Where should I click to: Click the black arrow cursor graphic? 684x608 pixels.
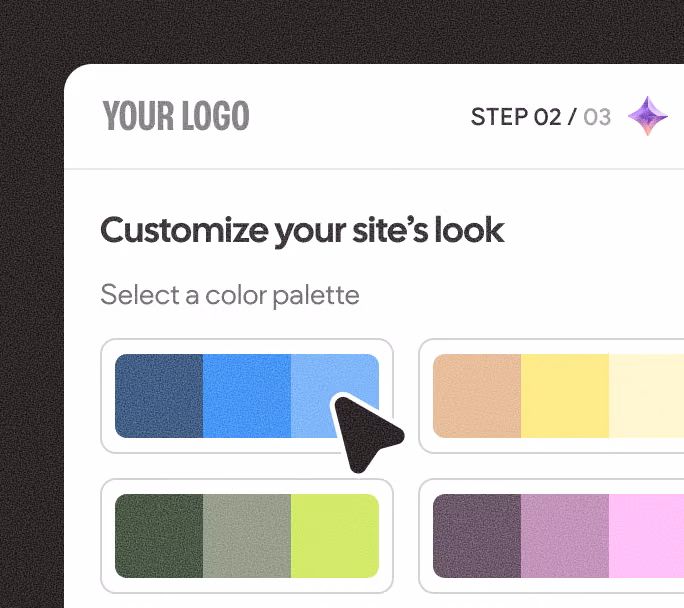point(365,431)
